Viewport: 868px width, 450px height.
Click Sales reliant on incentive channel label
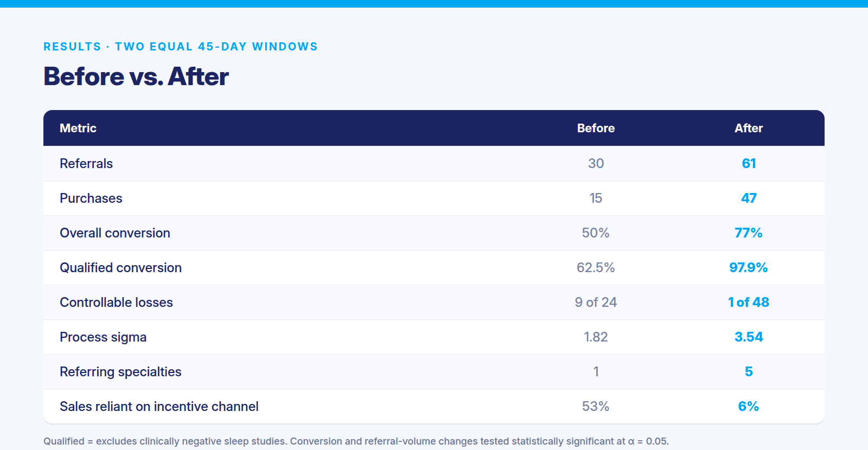[159, 406]
